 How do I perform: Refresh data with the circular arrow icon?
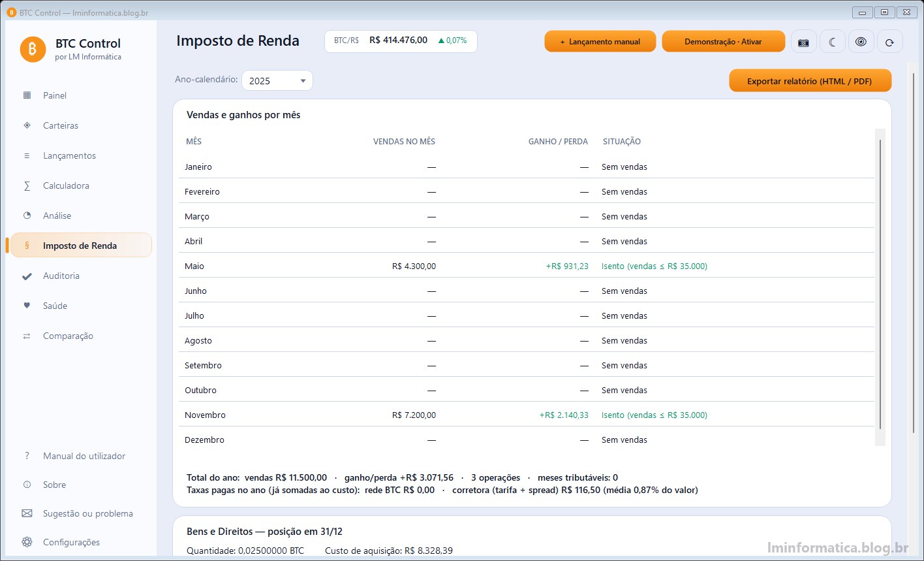pyautogui.click(x=890, y=42)
